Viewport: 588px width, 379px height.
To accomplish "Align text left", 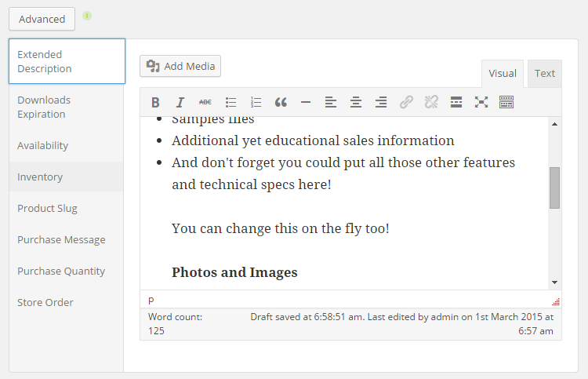I will (331, 102).
